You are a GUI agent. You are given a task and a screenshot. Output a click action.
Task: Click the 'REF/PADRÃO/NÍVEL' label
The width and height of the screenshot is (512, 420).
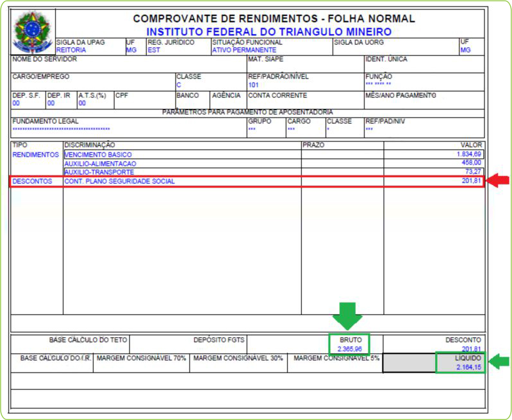coord(278,77)
